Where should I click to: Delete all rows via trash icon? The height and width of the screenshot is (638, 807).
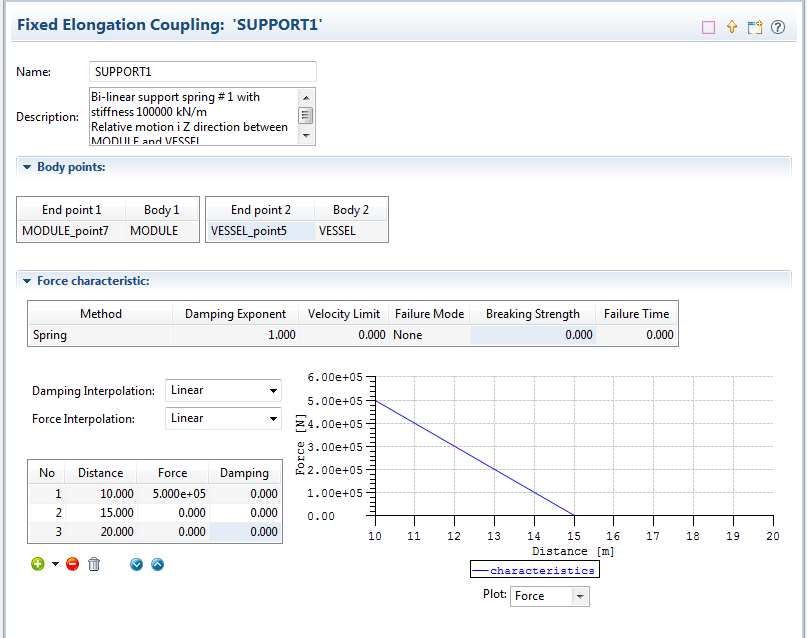pyautogui.click(x=93, y=564)
